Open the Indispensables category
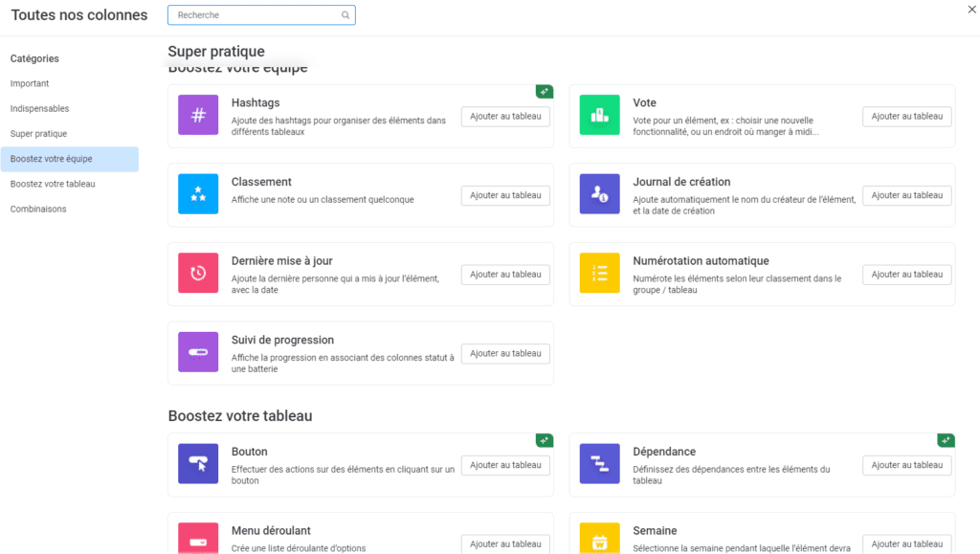 tap(39, 109)
